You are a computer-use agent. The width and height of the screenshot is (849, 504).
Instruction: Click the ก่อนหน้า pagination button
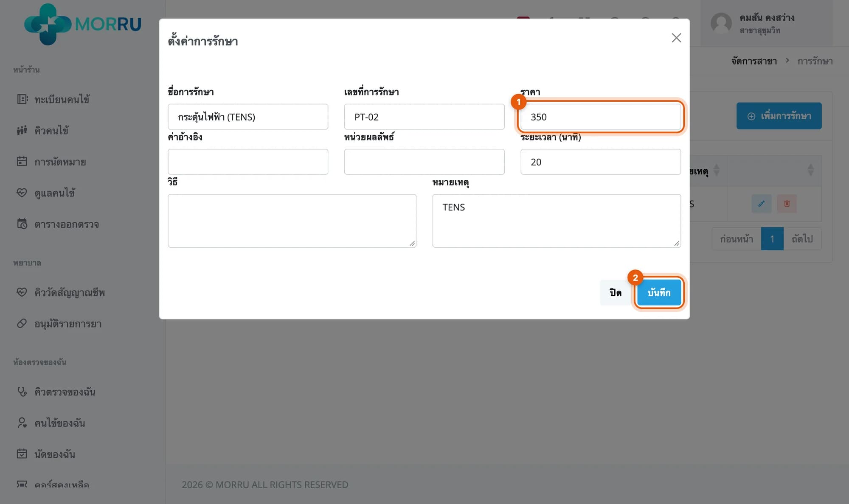click(x=737, y=239)
